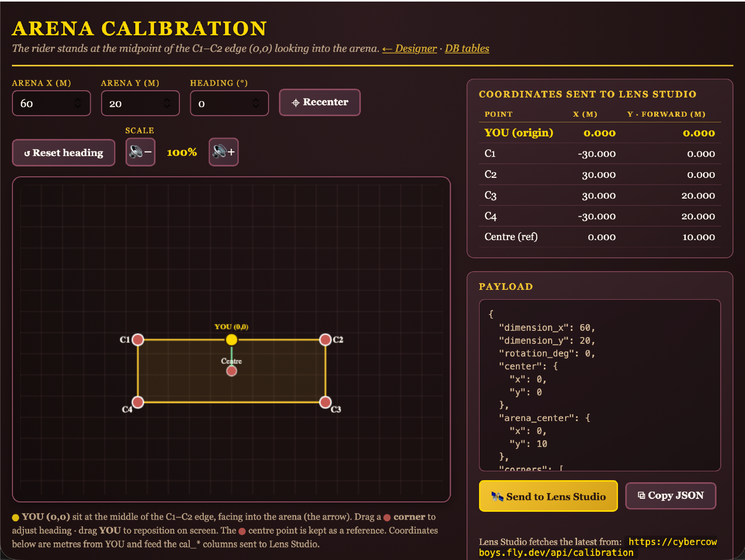
Task: Click the C4 row X value -30.000
Action: (x=597, y=216)
